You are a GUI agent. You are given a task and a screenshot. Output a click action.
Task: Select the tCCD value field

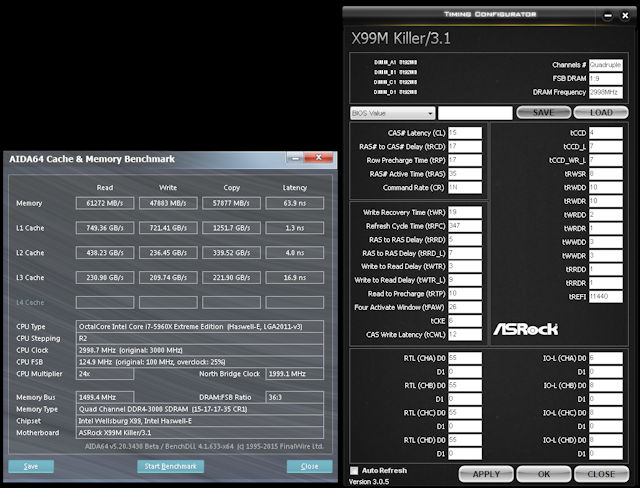pyautogui.click(x=606, y=133)
